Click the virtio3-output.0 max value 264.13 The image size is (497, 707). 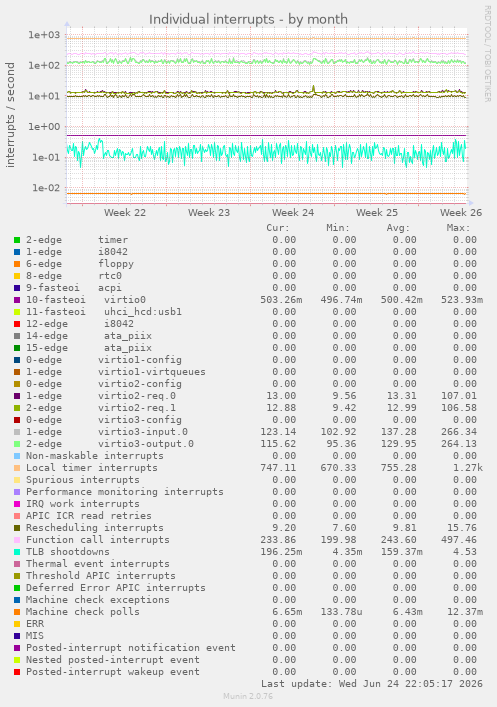459,444
